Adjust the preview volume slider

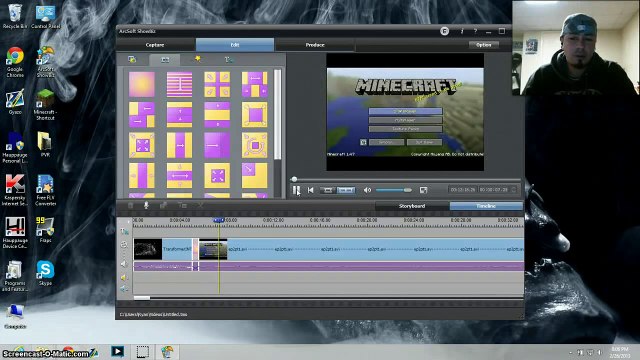coord(394,190)
